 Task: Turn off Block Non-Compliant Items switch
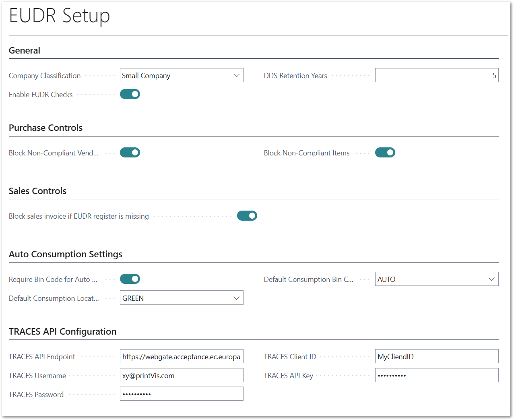pyautogui.click(x=385, y=153)
